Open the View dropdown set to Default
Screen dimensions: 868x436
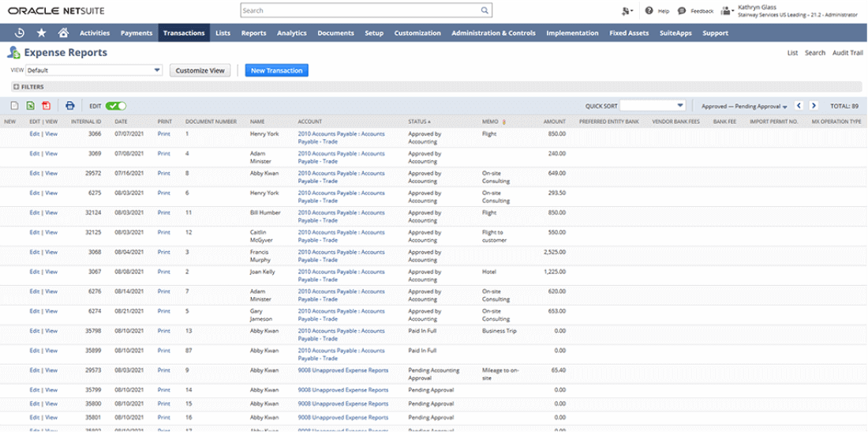(x=94, y=70)
